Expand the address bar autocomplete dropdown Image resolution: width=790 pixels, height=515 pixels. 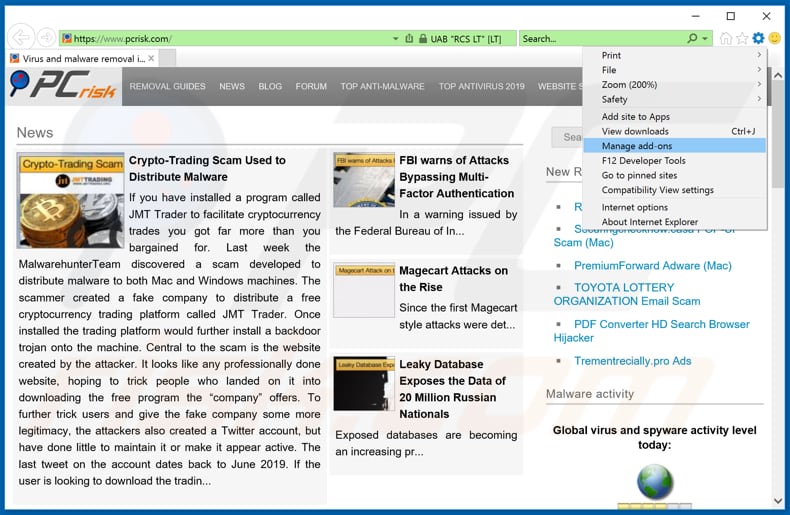(x=396, y=38)
